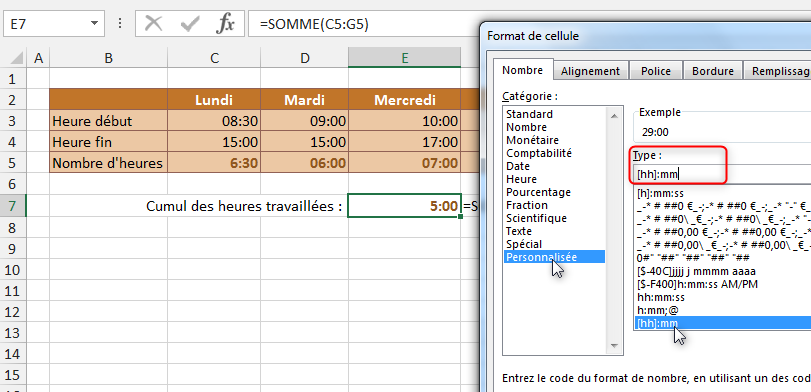Select the Heure category
Screen dimensions: 811x392
[521, 179]
